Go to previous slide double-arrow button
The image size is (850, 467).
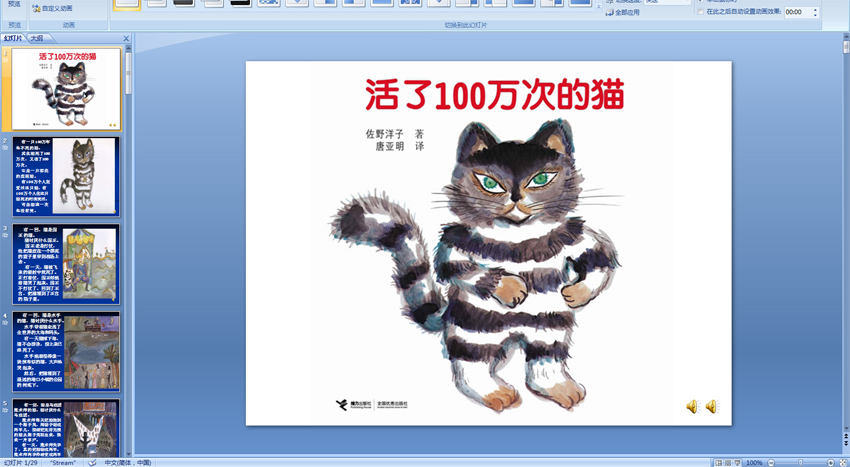846,437
